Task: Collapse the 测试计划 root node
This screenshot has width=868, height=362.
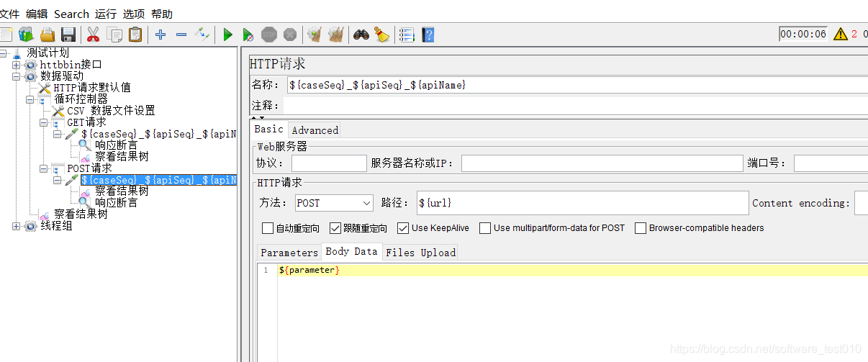Action: (x=4, y=53)
